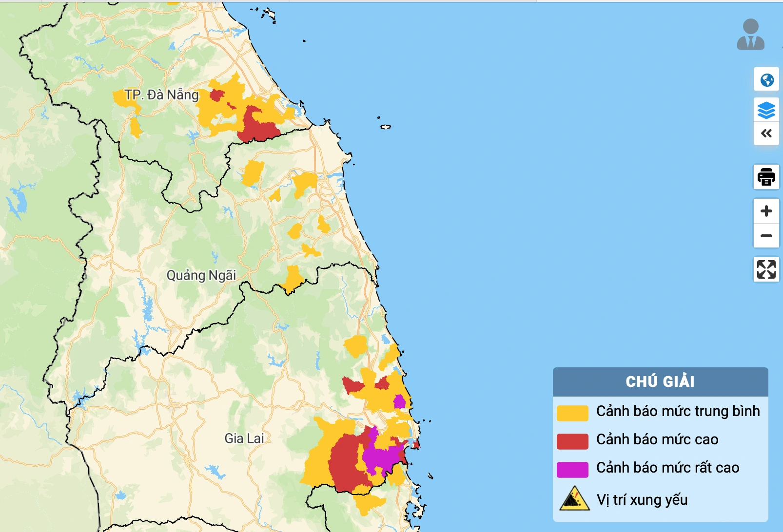The image size is (783, 532).
Task: Click the globe basemap icon
Action: click(766, 79)
